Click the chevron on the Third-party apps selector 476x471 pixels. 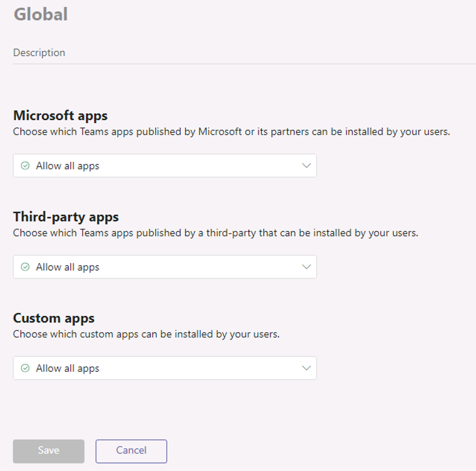tap(307, 267)
